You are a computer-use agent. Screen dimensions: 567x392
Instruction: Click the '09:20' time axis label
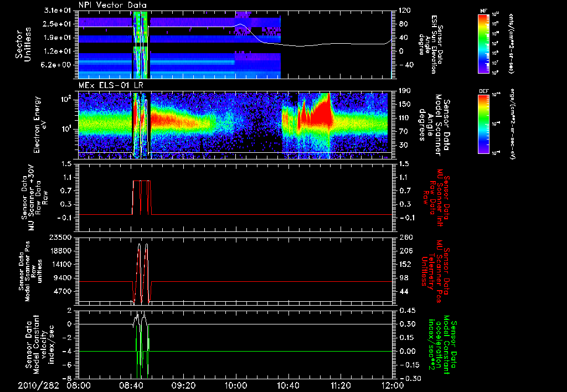[183, 385]
